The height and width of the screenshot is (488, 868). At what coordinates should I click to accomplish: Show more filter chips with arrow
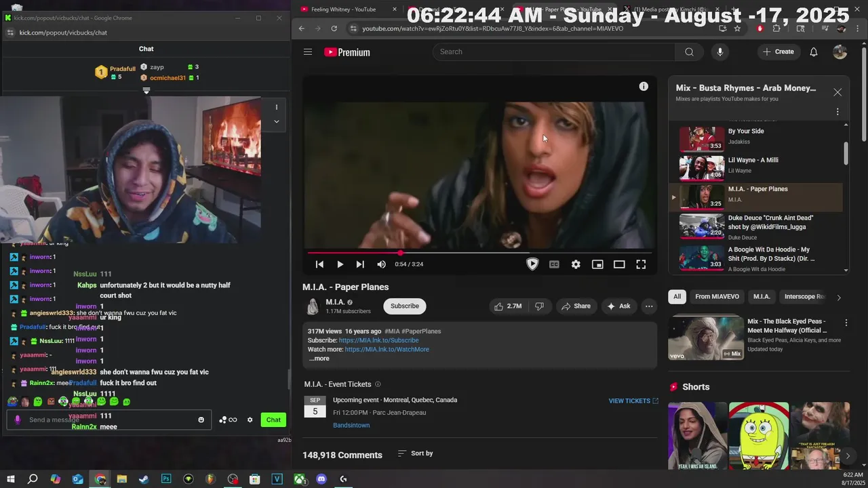(839, 298)
